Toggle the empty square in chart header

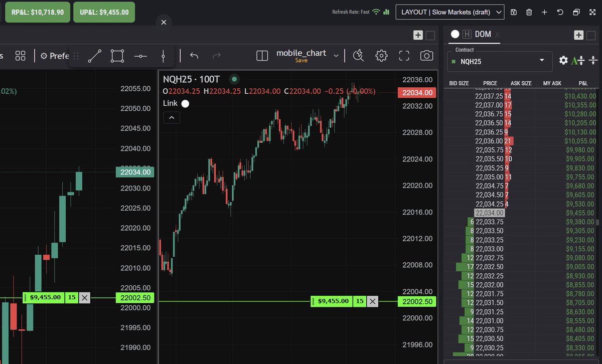pos(430,35)
